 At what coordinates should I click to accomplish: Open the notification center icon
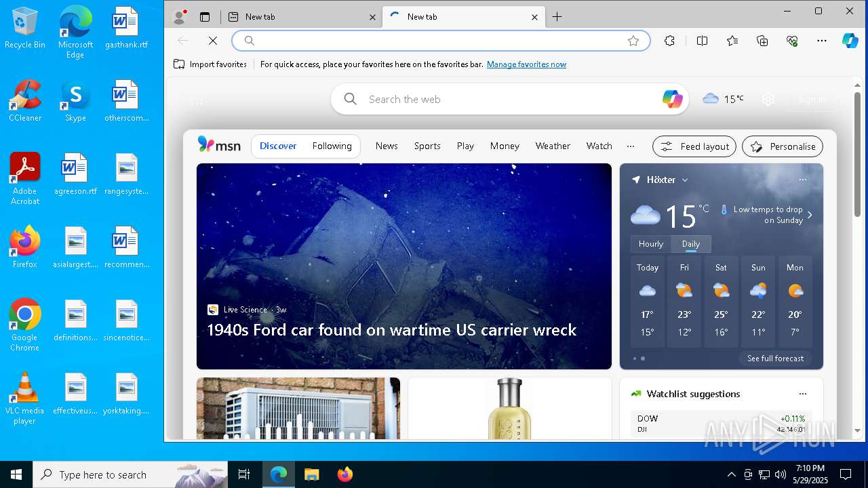point(846,474)
